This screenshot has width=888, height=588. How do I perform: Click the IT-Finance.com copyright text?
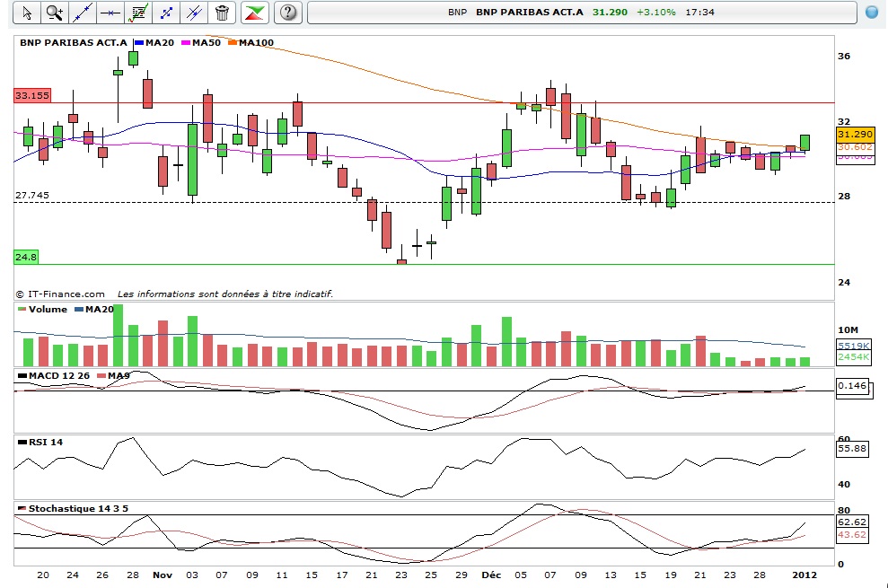click(x=60, y=294)
